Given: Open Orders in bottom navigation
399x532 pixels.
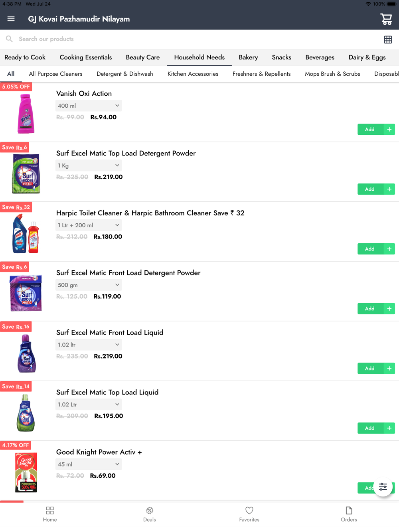Looking at the screenshot, I should (x=349, y=514).
